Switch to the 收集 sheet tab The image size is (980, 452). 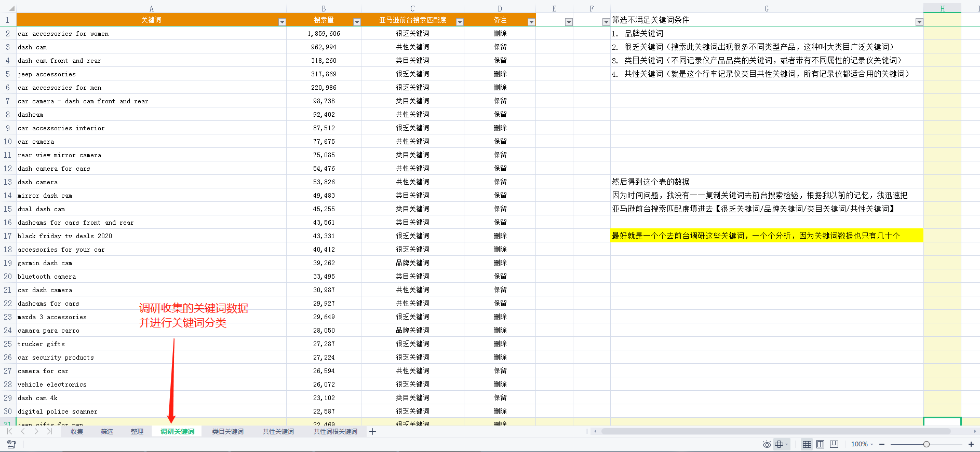pos(77,432)
